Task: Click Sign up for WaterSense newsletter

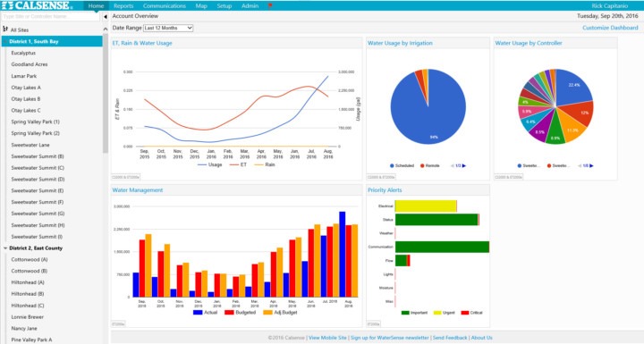Action: [x=390, y=338]
